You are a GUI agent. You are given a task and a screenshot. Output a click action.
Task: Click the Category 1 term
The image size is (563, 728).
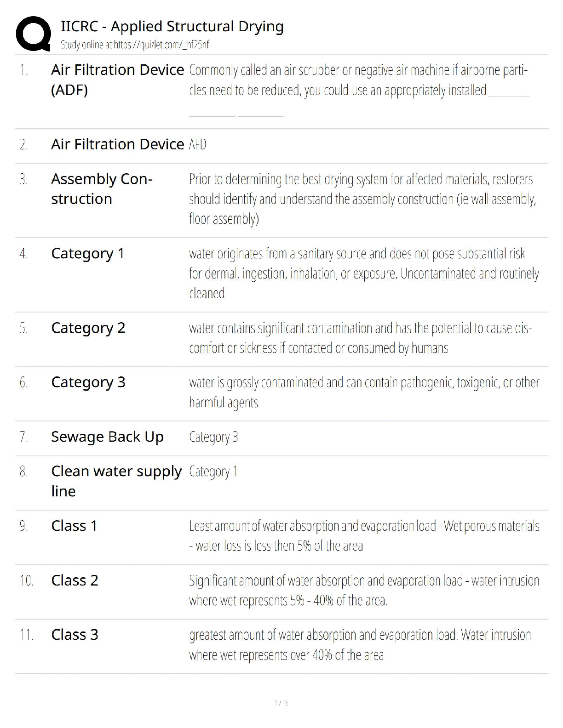tap(87, 253)
